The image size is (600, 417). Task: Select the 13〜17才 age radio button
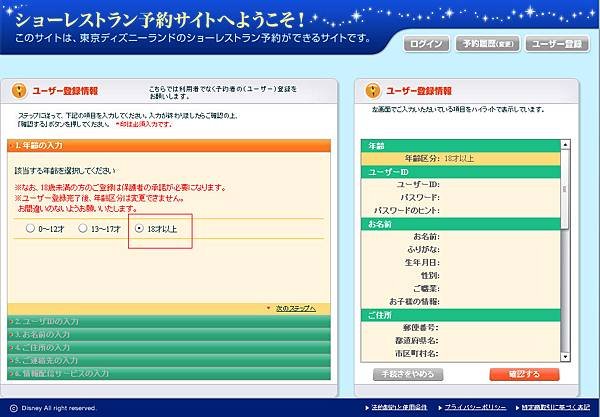click(x=83, y=228)
